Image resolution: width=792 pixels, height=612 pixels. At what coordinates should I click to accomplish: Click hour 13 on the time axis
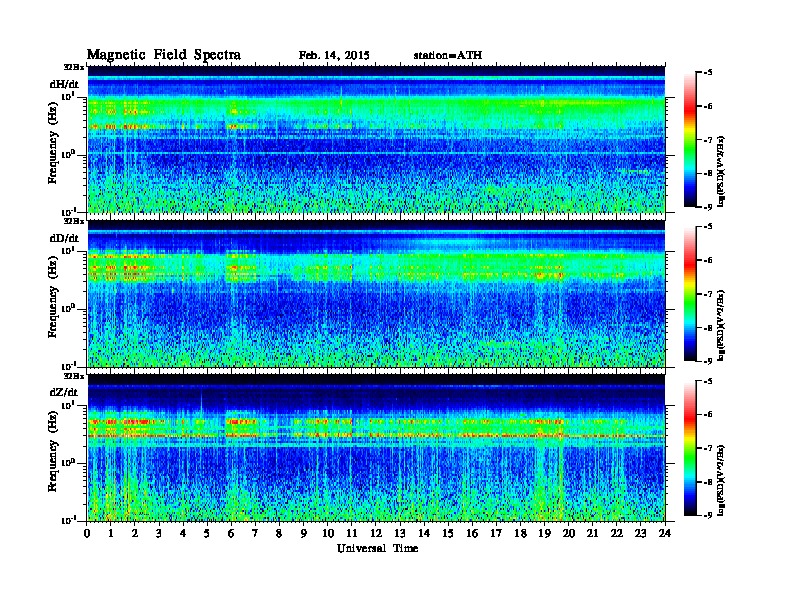click(x=400, y=533)
